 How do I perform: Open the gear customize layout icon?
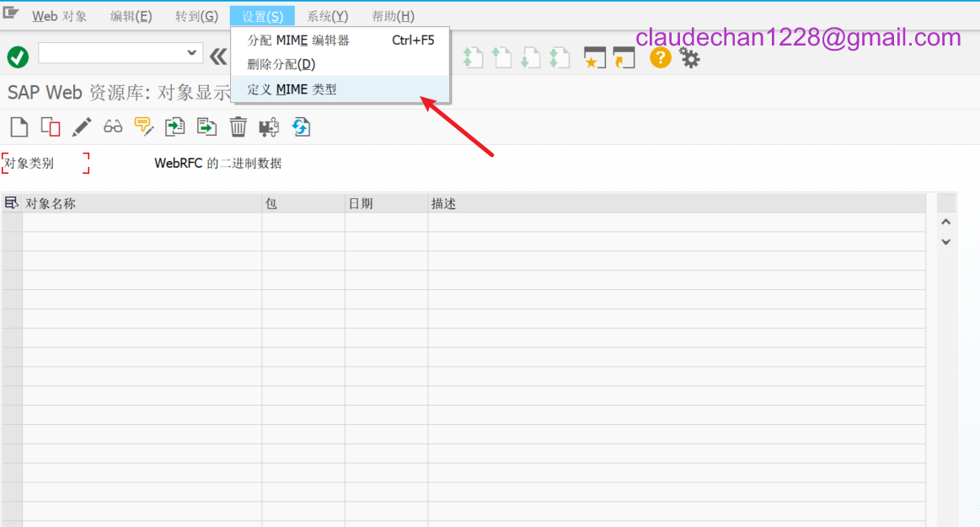tap(690, 57)
